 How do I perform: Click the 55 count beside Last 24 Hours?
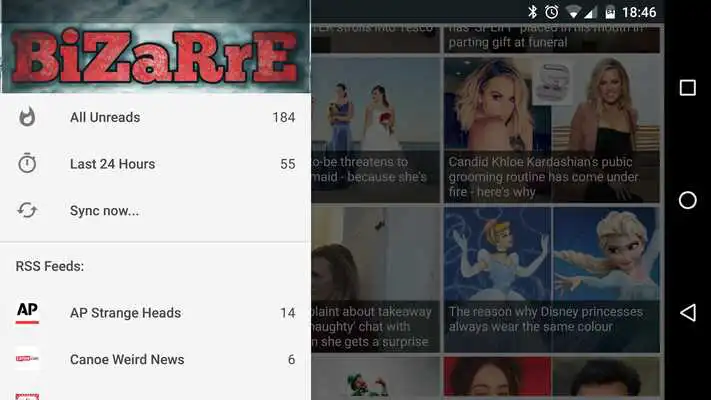(x=288, y=164)
